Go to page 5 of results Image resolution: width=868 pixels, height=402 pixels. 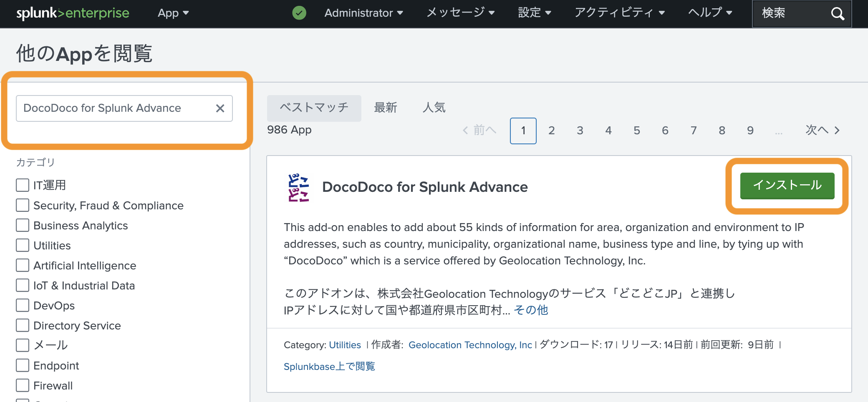(636, 131)
